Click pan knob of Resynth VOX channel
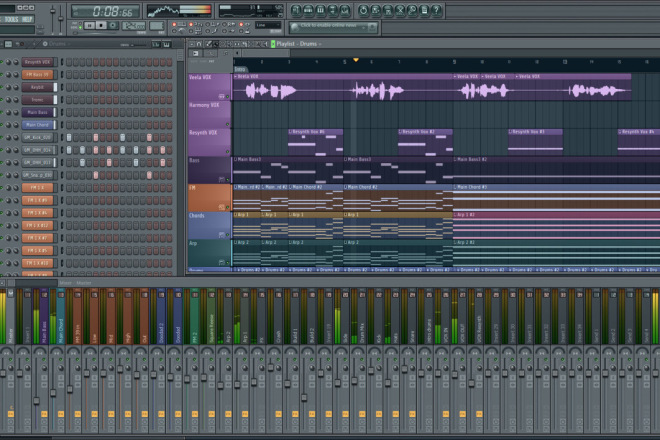Viewport: 660px width, 440px height. [8, 62]
